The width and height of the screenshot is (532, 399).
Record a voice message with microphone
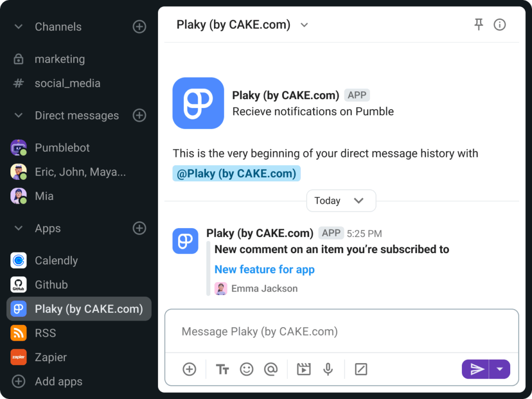pos(328,369)
